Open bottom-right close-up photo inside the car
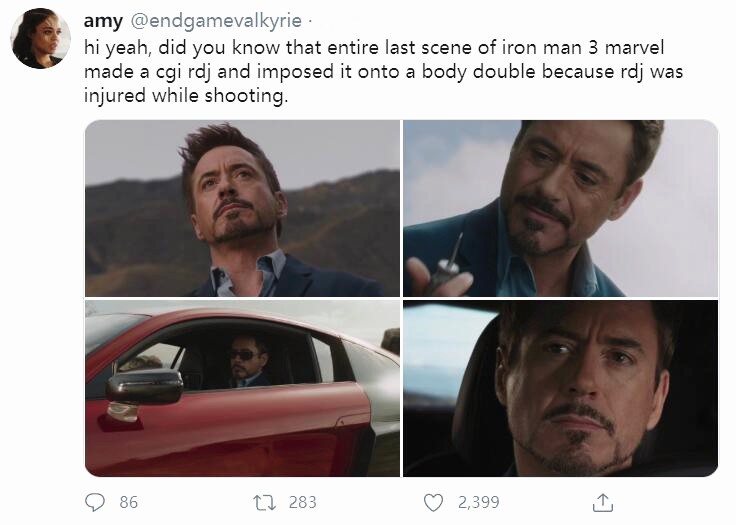Screen dimensions: 736x525 pyautogui.click(x=560, y=388)
